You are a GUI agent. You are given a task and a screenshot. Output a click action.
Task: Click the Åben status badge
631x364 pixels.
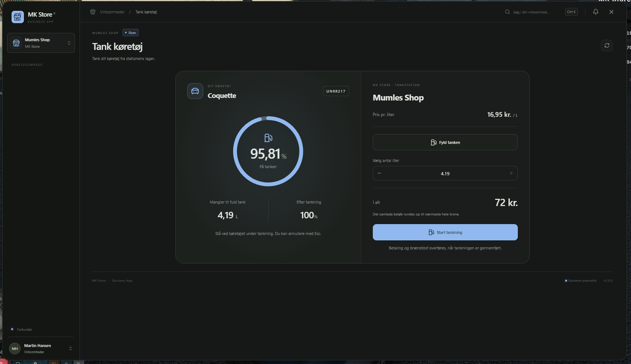click(131, 33)
